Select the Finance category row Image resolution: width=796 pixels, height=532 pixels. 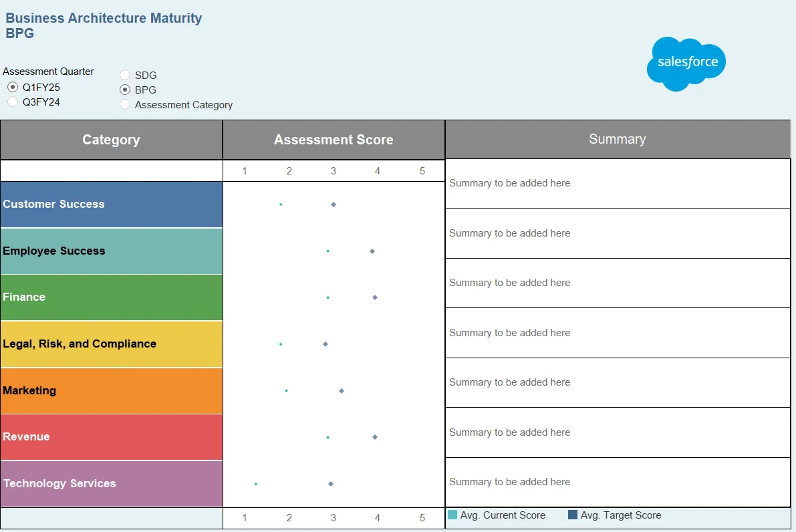click(x=112, y=297)
